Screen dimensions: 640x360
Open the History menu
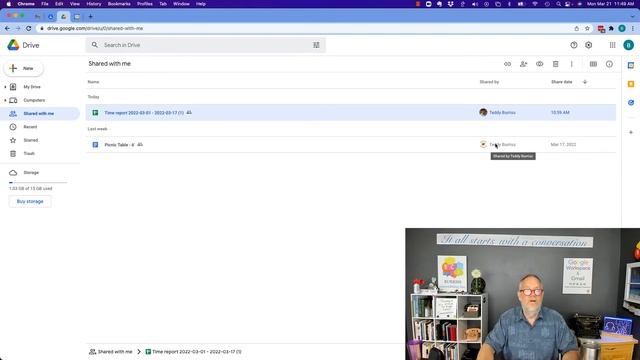coord(93,4)
